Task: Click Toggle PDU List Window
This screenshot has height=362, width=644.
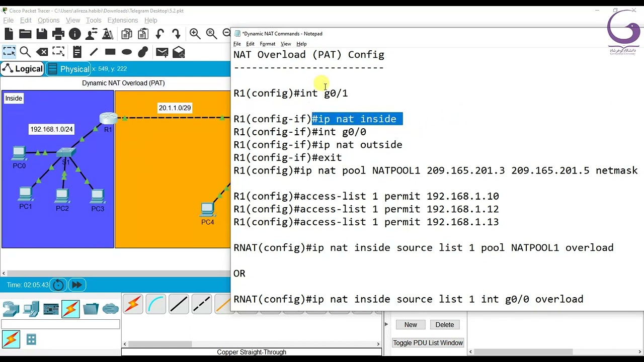Action: pyautogui.click(x=428, y=343)
